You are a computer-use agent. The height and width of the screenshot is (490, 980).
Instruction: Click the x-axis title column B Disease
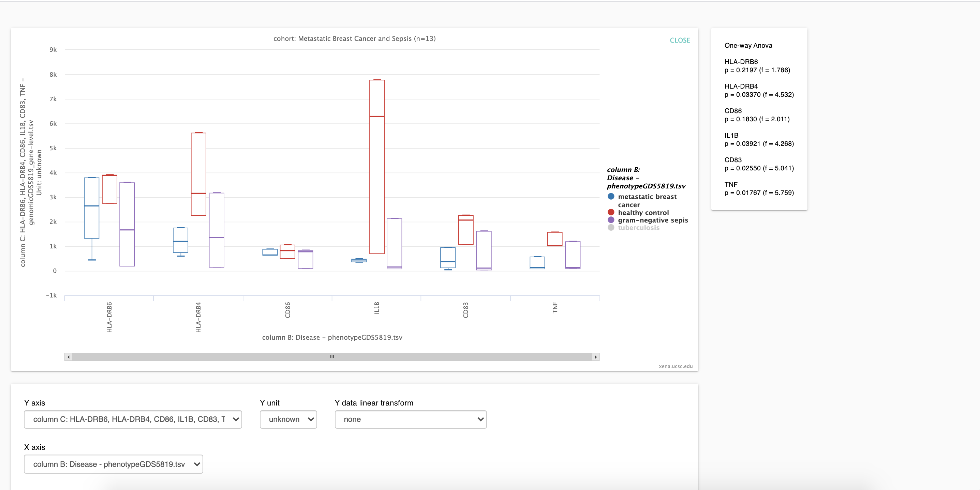pyautogui.click(x=332, y=337)
